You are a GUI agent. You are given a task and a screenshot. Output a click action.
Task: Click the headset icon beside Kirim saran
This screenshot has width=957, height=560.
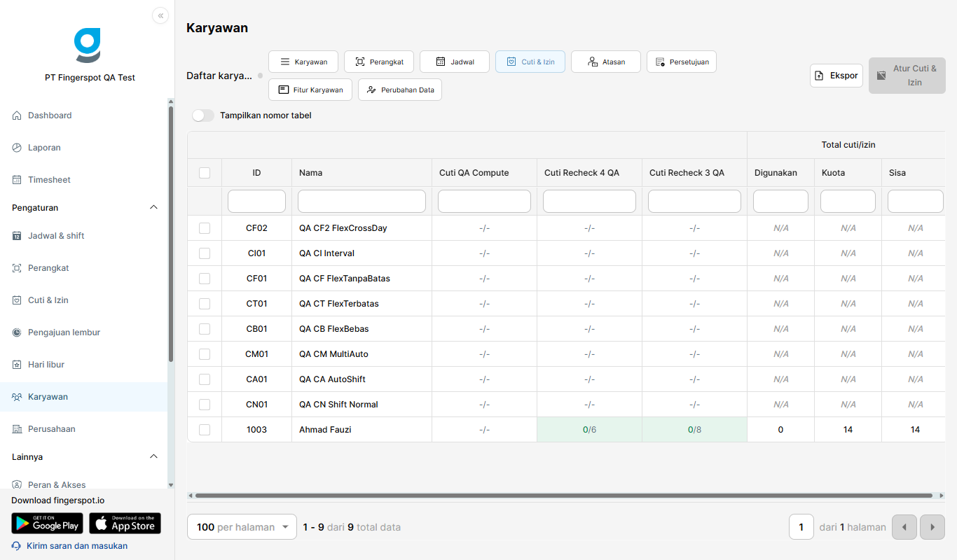16,546
